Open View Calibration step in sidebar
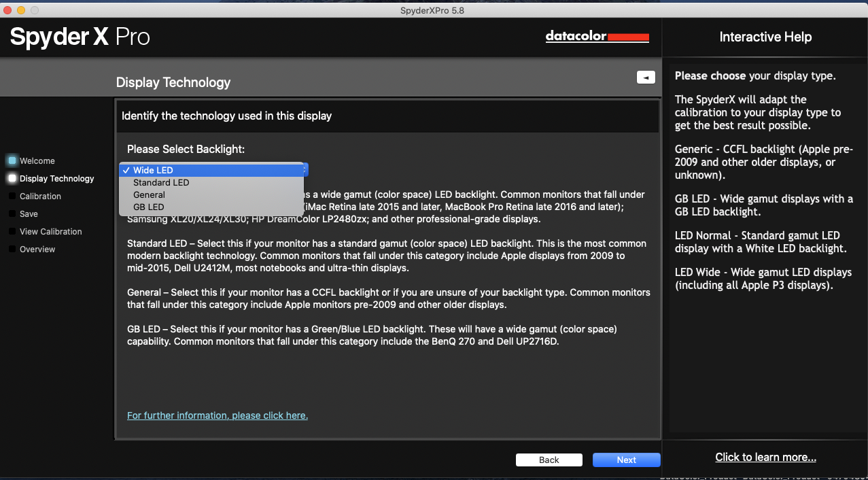868x480 pixels. [x=51, y=232]
